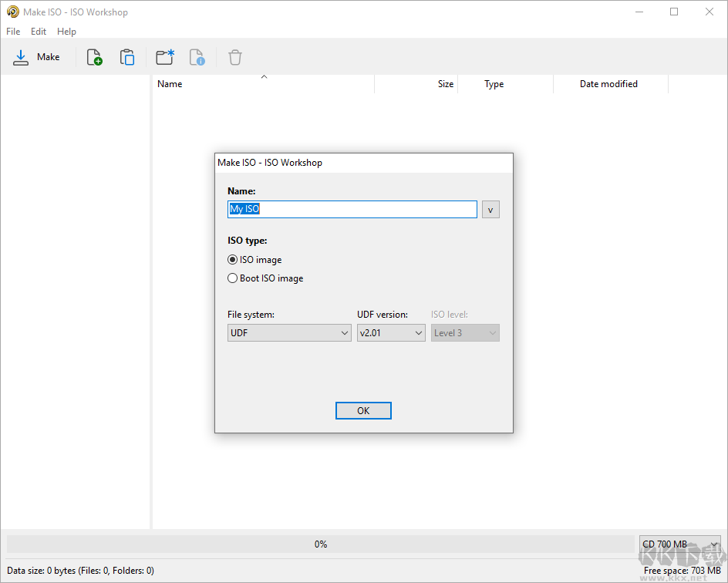Viewport: 728px width, 583px height.
Task: Open the File system dropdown
Action: tap(289, 333)
